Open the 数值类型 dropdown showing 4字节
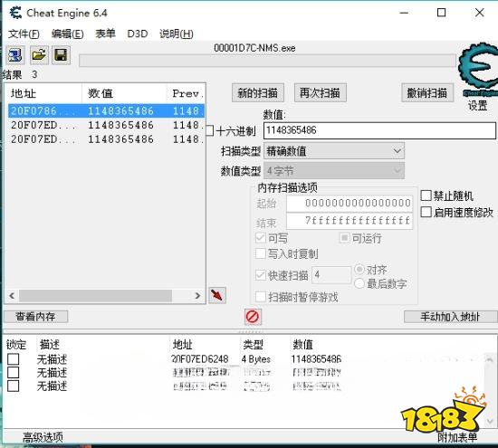 (334, 171)
